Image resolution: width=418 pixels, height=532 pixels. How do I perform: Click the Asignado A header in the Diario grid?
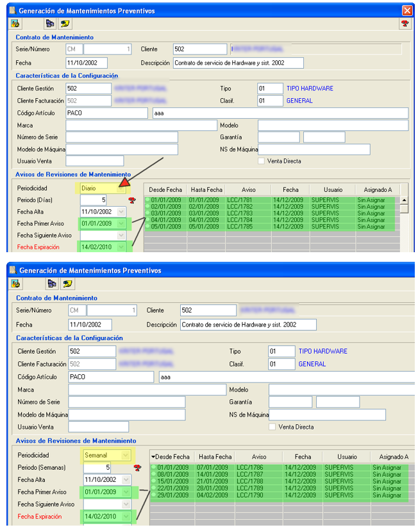click(378, 190)
